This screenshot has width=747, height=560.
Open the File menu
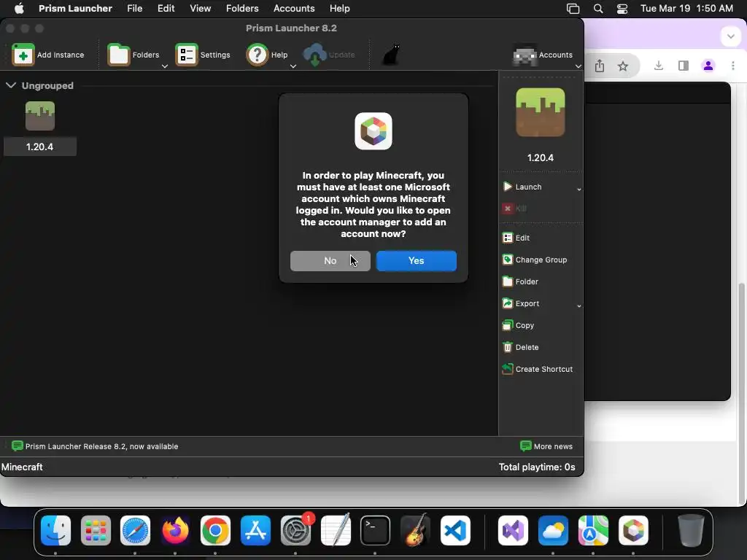click(x=135, y=8)
